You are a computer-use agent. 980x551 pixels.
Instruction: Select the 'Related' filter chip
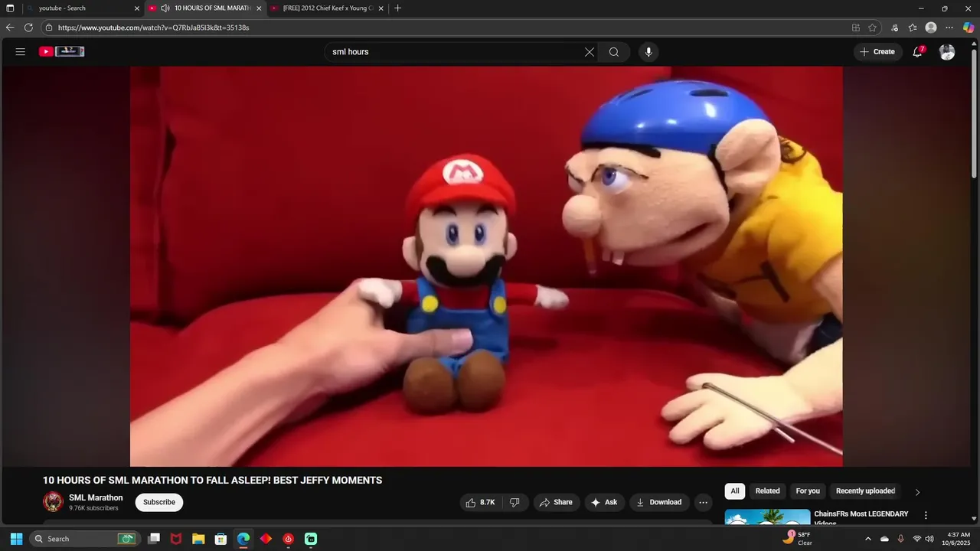(x=768, y=491)
